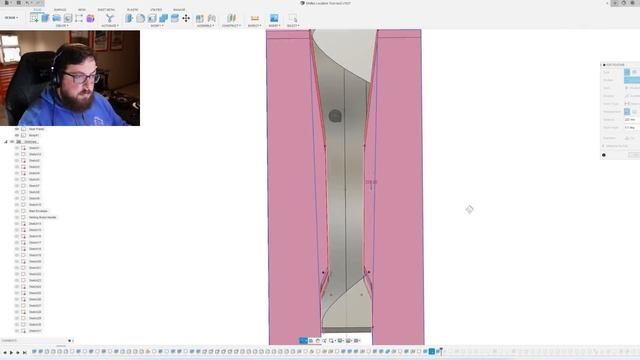Viewport: 640px width, 360px height.
Task: Click the Pan hand icon
Action: coord(318,340)
